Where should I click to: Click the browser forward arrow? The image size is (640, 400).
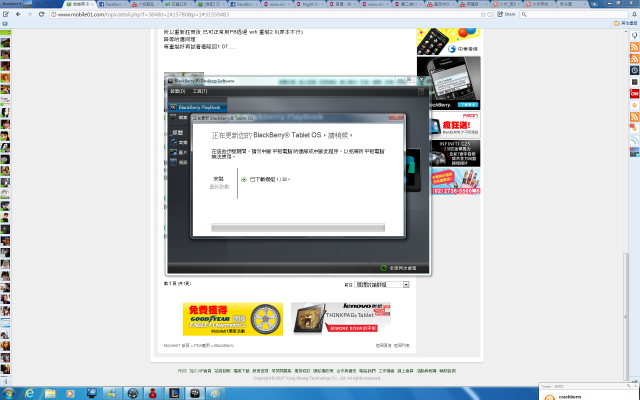(29, 14)
